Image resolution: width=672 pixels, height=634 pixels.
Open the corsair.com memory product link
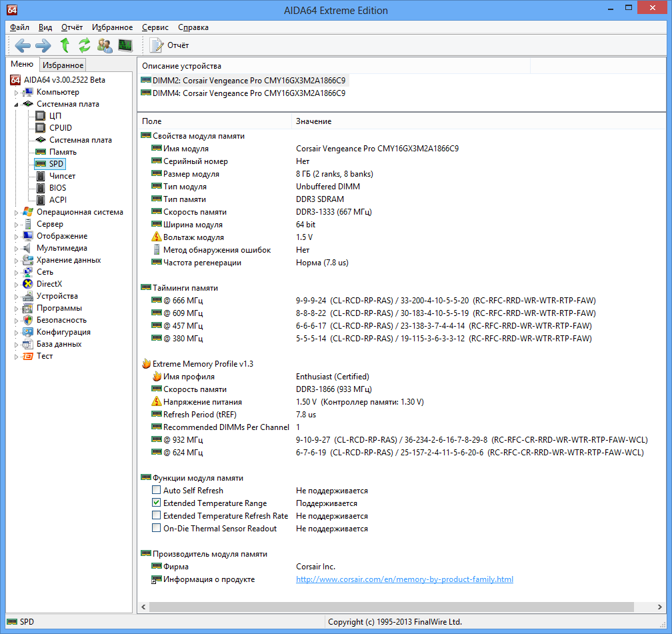point(404,579)
